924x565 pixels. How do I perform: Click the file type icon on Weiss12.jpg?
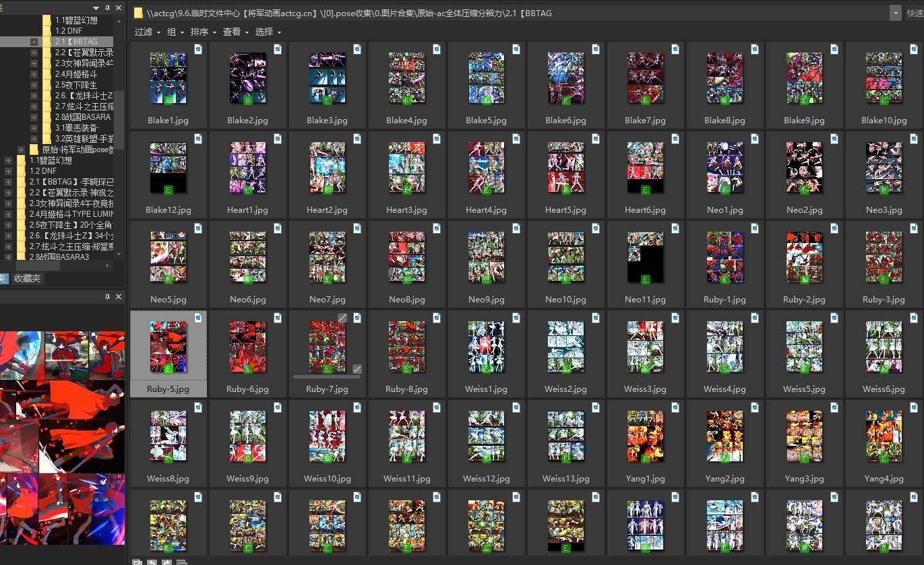[x=516, y=407]
